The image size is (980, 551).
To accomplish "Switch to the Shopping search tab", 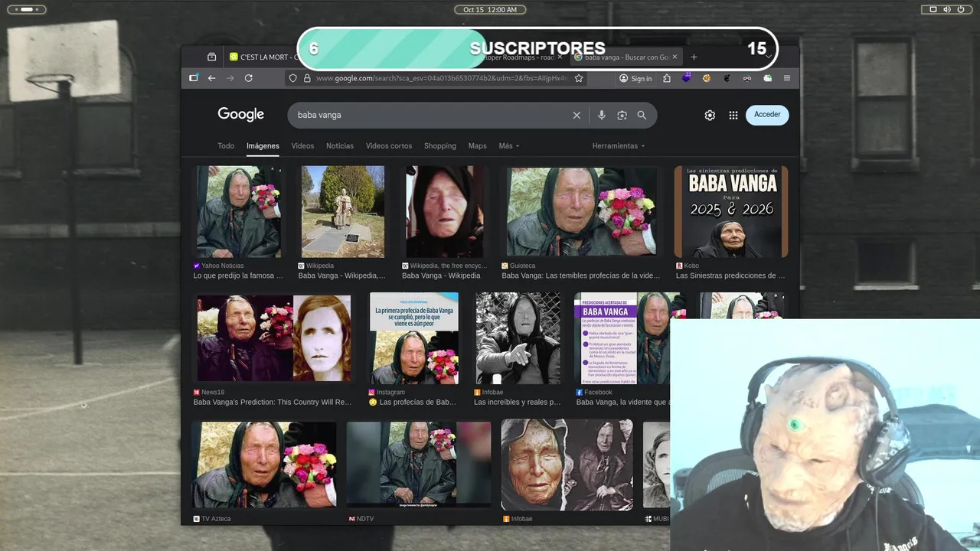I will click(x=440, y=145).
